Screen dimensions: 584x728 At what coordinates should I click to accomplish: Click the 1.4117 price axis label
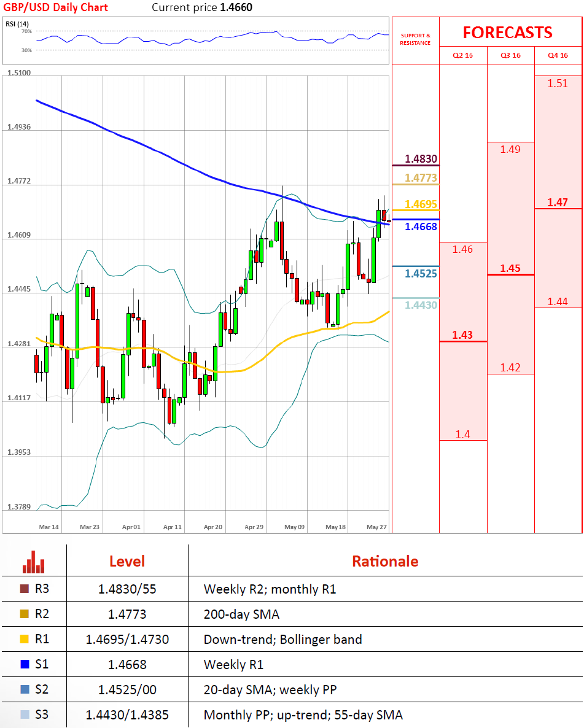pos(19,398)
